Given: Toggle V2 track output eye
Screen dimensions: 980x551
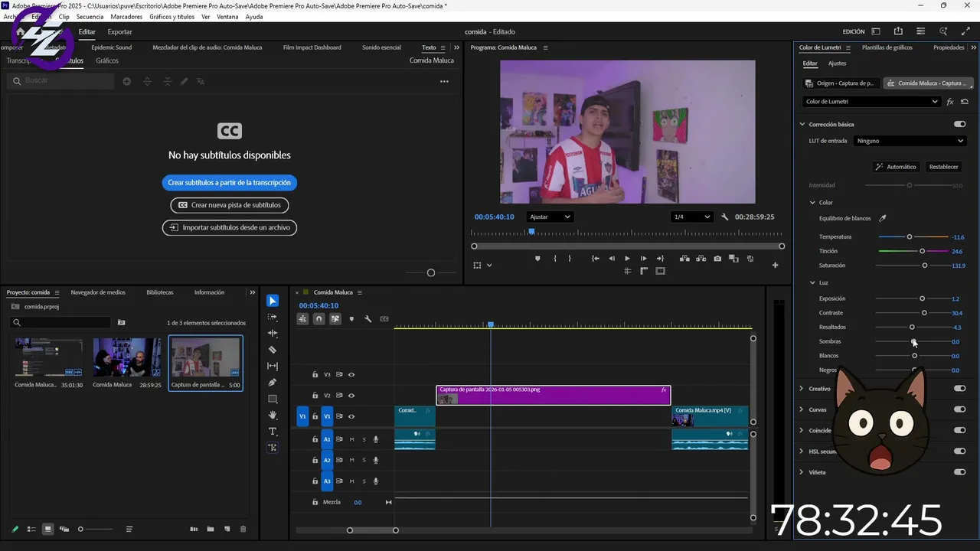Looking at the screenshot, I should click(351, 396).
